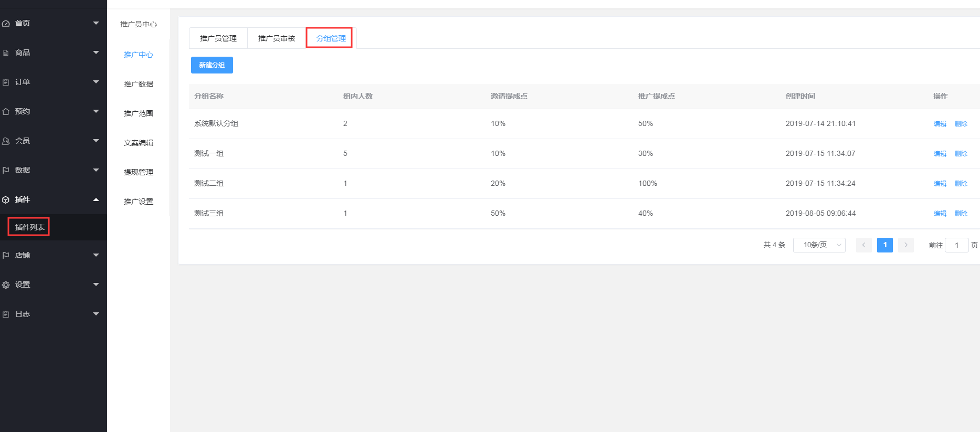The height and width of the screenshot is (432, 980).
Task: Click the 店铺 flag icon in sidebar
Action: 6,256
